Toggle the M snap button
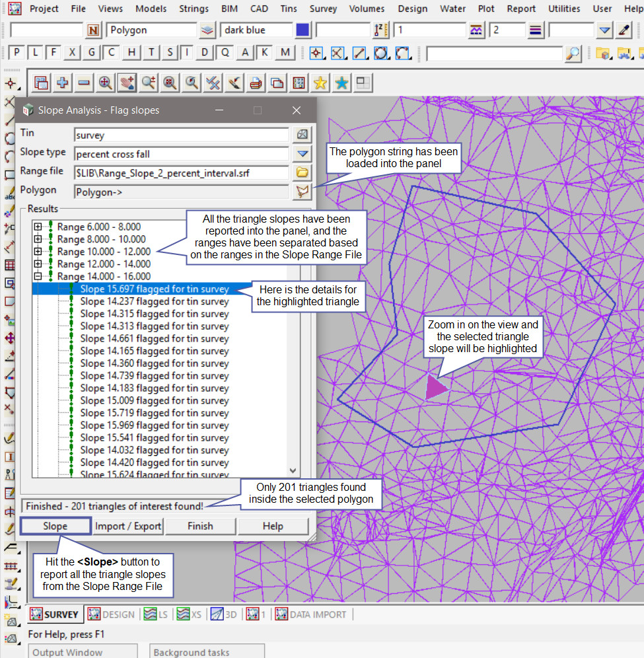Viewport: 644px width, 658px height. [285, 53]
